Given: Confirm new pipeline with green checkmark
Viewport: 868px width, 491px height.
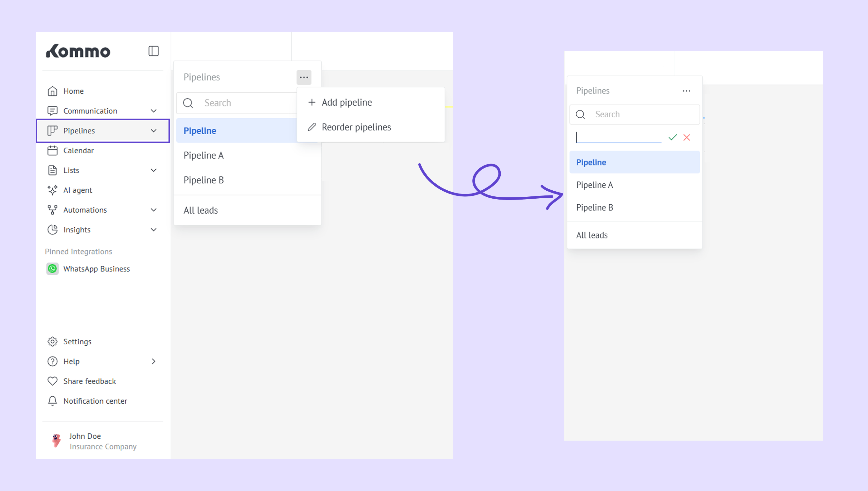Looking at the screenshot, I should pos(673,137).
